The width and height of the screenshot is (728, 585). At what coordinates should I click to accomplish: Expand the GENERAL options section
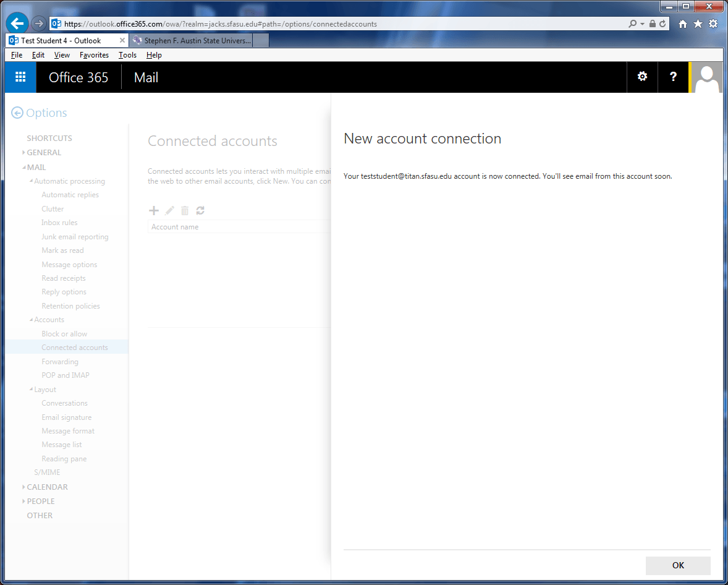click(43, 153)
